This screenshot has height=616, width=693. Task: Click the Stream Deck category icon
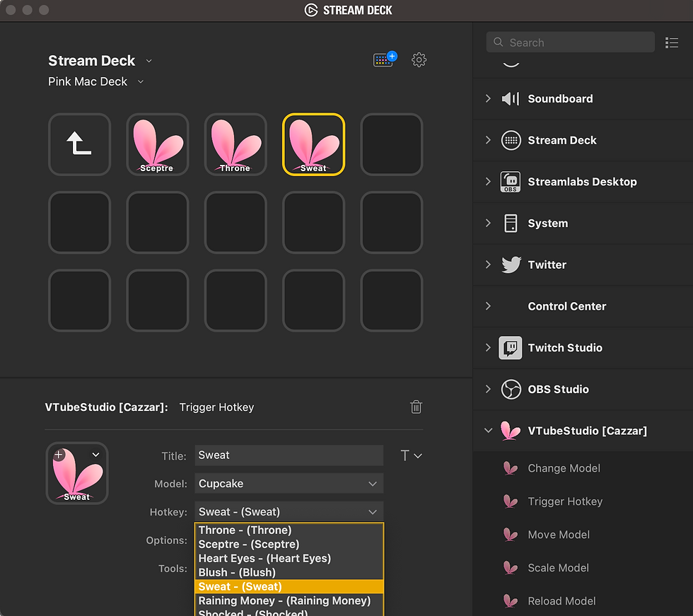pyautogui.click(x=511, y=141)
